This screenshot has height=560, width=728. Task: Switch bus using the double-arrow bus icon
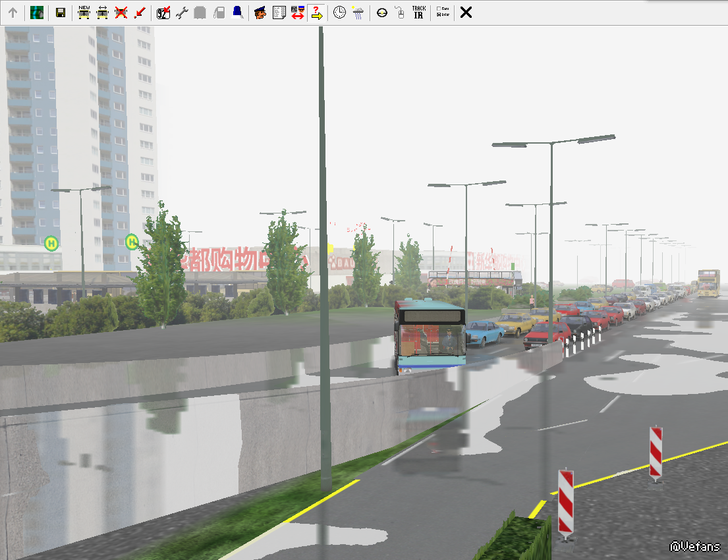103,13
